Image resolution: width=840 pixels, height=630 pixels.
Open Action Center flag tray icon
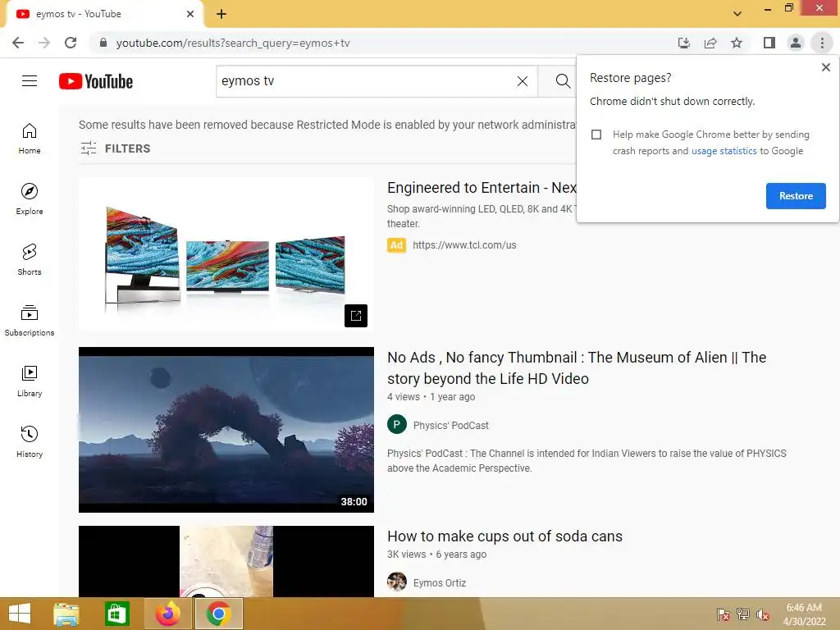click(x=724, y=614)
